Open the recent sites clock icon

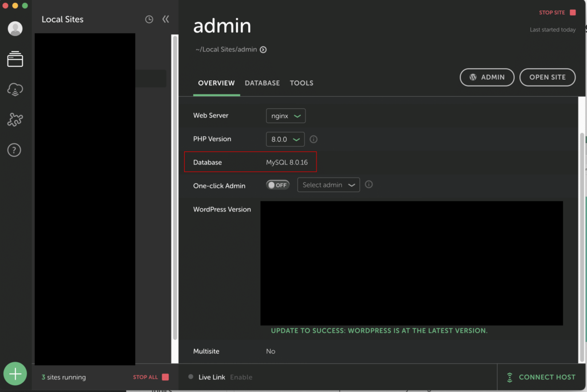coord(149,19)
